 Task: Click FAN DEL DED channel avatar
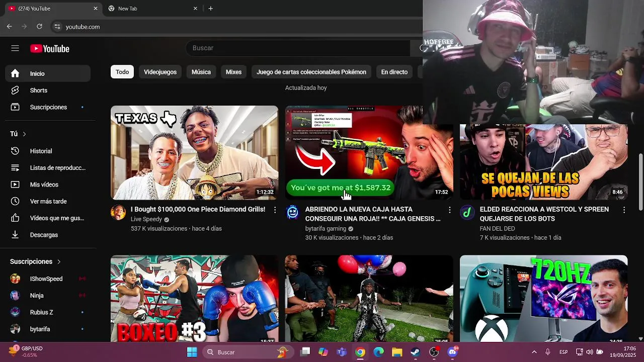[467, 212]
